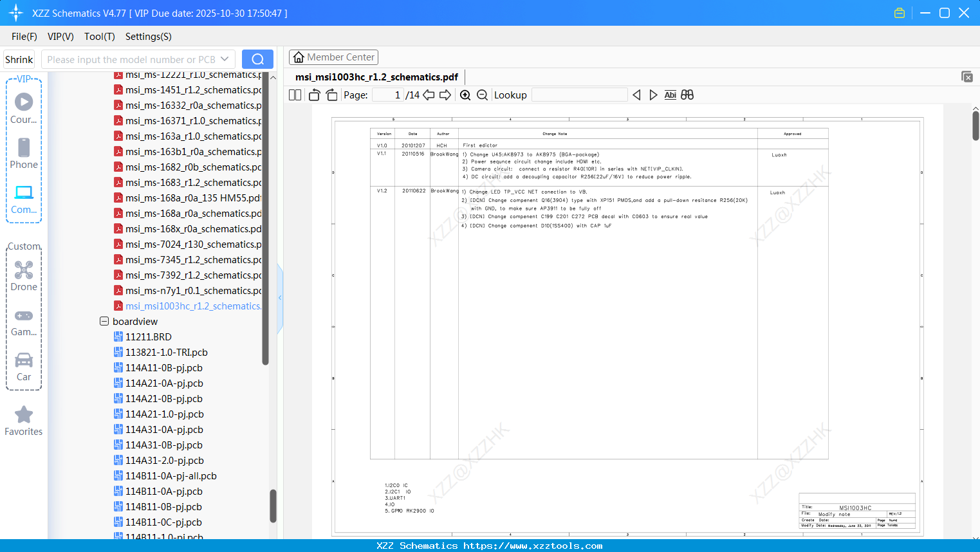Zoom in on the schematic
The width and height of the screenshot is (980, 552).
pyautogui.click(x=465, y=95)
